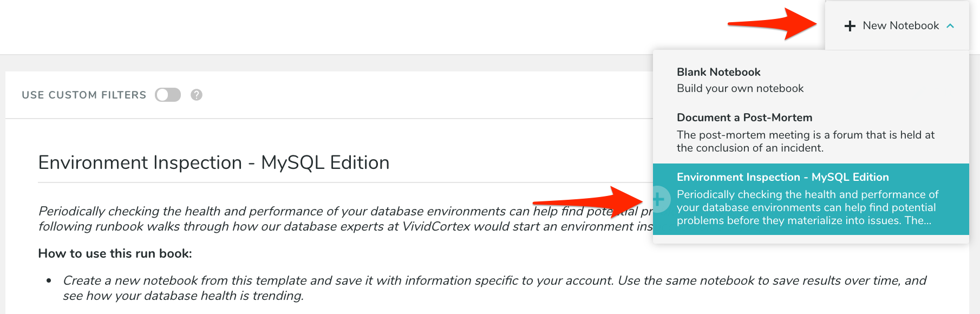
Task: Click the post-mortem meeting description text
Action: pyautogui.click(x=805, y=141)
